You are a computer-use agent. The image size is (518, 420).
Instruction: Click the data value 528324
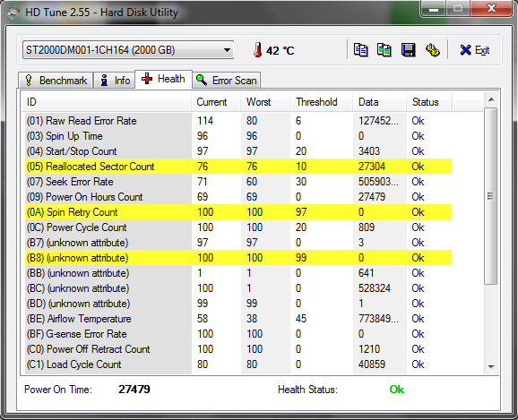tap(375, 288)
